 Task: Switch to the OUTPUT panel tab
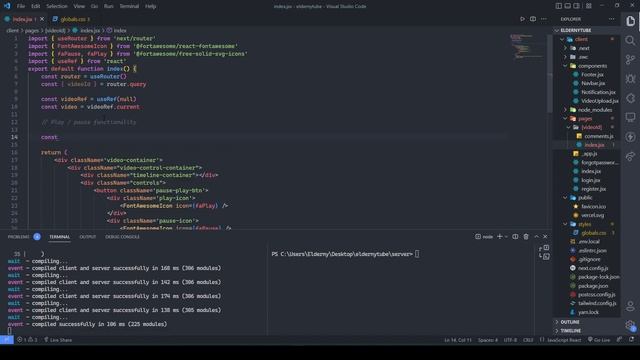[87, 237]
